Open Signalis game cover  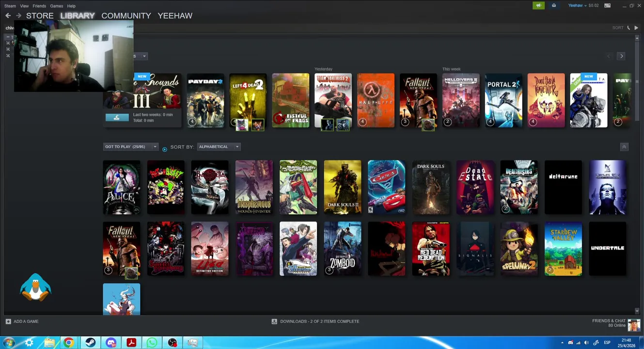click(475, 249)
